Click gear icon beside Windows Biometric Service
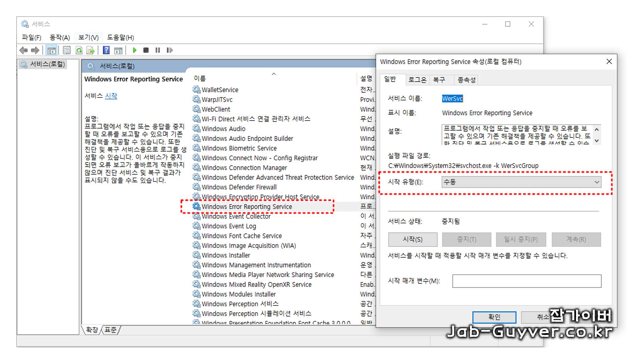Viewport: 644px width, 364px height. (196, 148)
